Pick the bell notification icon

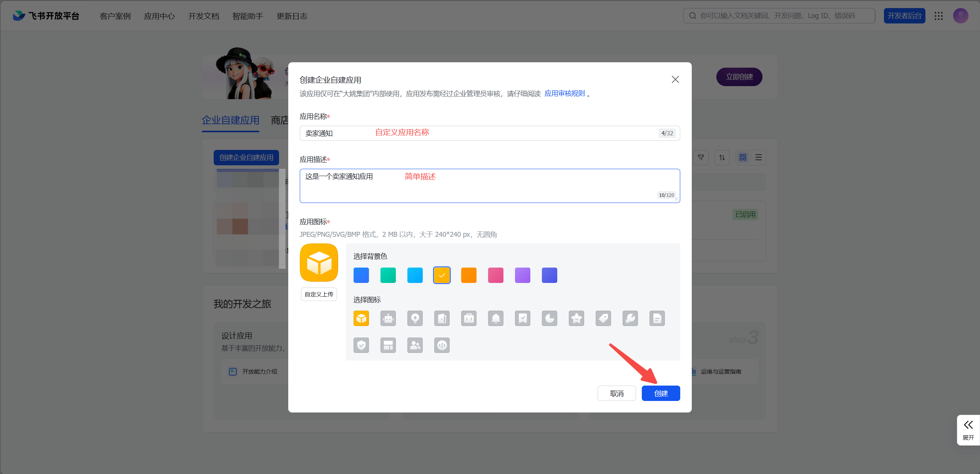coord(496,318)
